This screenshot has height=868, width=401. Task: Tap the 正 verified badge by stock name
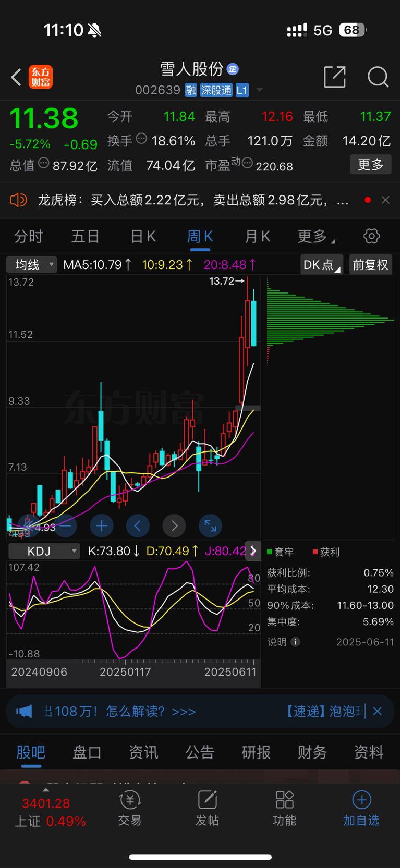tap(233, 69)
